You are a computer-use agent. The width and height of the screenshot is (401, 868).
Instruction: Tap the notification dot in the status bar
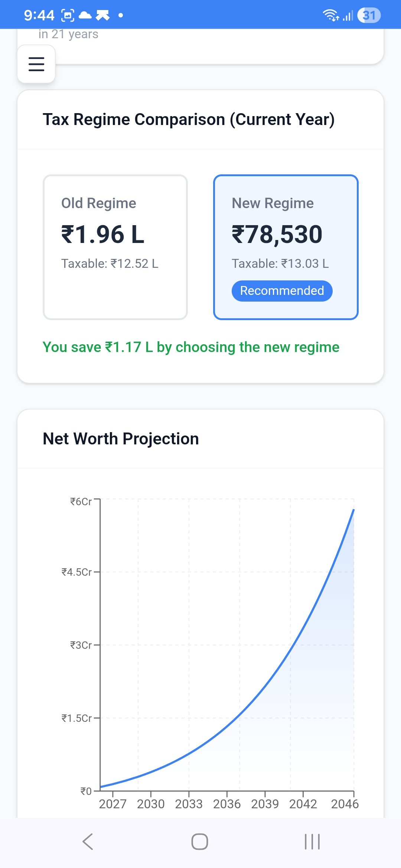(120, 16)
